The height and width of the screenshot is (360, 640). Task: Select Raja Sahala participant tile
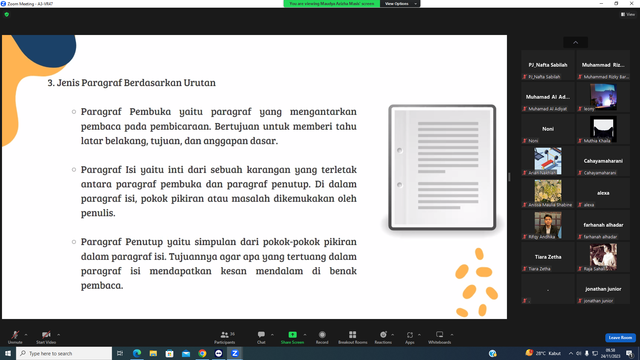pos(603,257)
